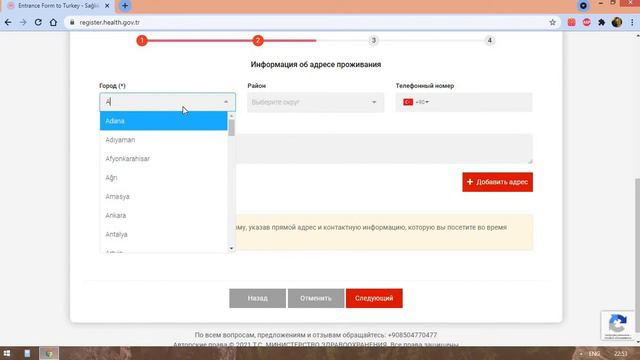The image size is (640, 360).
Task: Select Adana from city list
Action: point(164,121)
